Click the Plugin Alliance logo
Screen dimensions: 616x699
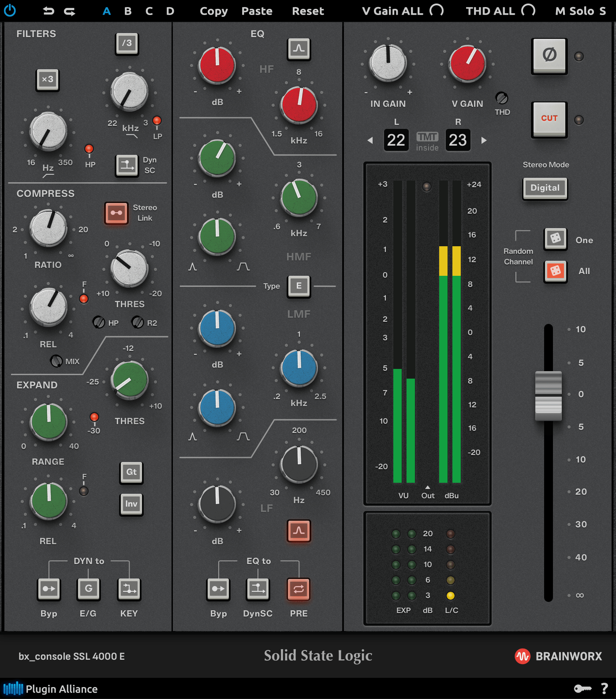[x=50, y=689]
